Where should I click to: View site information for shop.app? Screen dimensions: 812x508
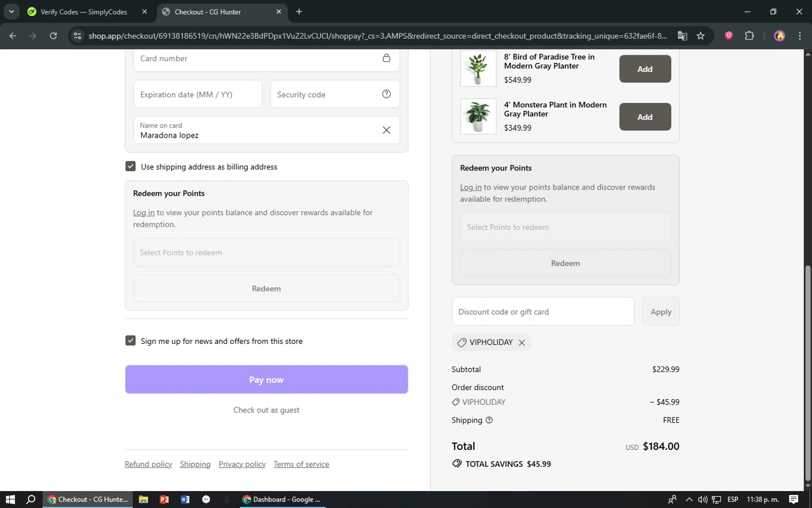pyautogui.click(x=77, y=36)
